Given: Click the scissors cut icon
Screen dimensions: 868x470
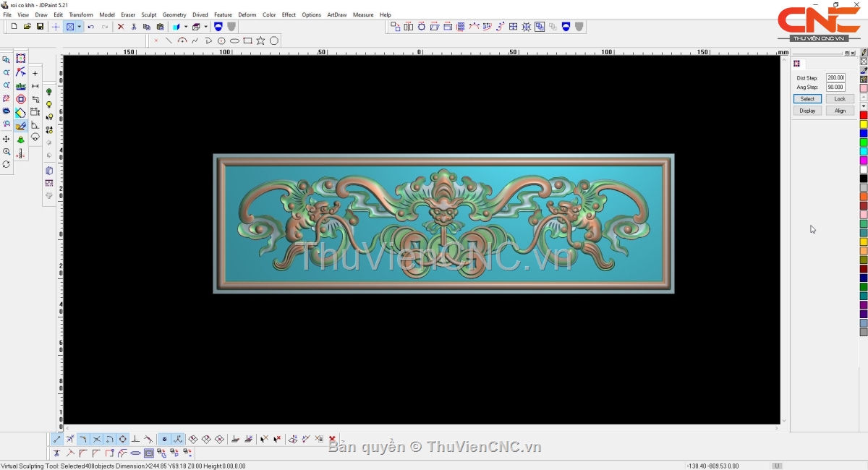Looking at the screenshot, I should pos(134,27).
